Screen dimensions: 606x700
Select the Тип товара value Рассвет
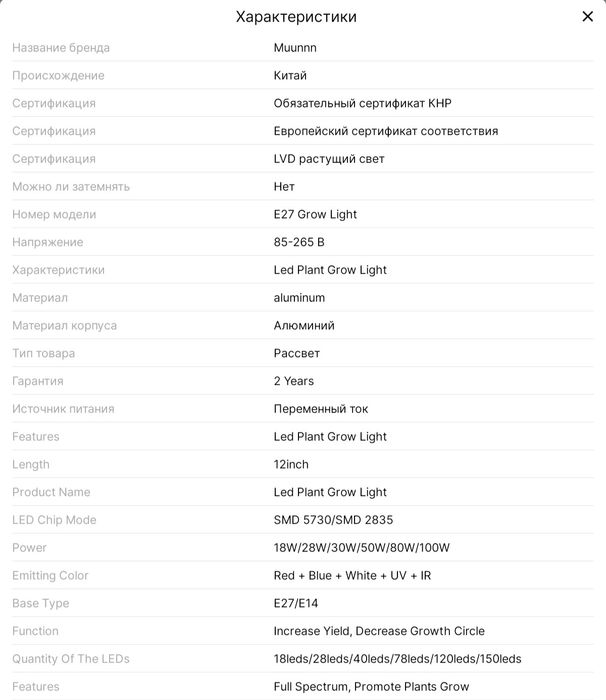pyautogui.click(x=299, y=353)
